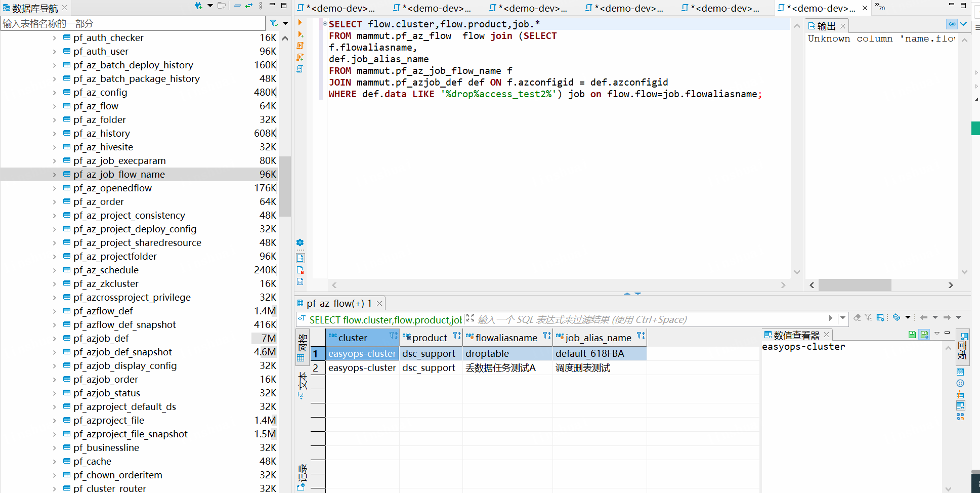The image size is (980, 493).
Task: Collapse all nodes in database navigator
Action: point(237,6)
